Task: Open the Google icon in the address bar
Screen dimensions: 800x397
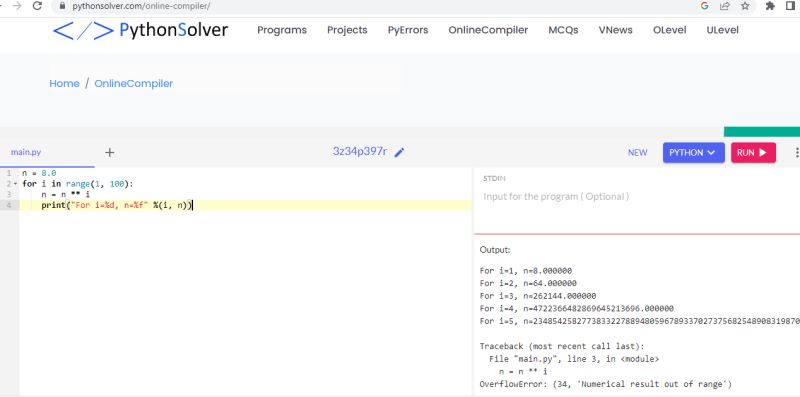Action: point(705,6)
